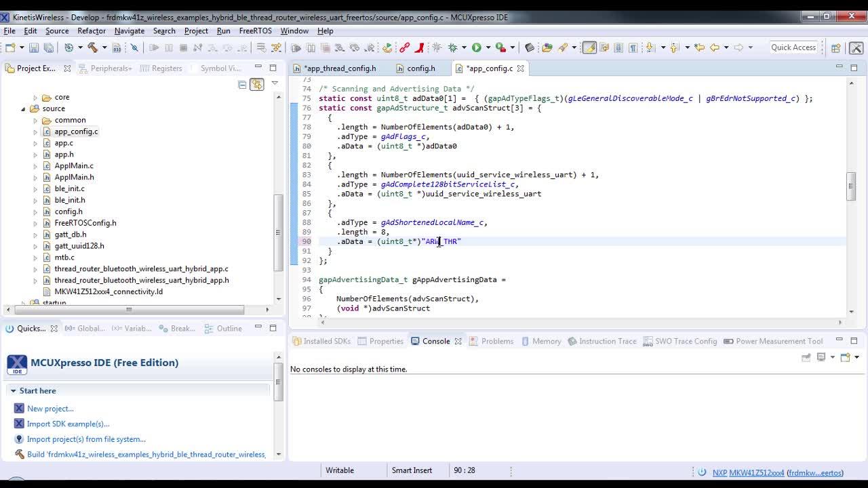Collapse the source folder in project tree
Viewport: 868px width, 488px height.
[24, 108]
